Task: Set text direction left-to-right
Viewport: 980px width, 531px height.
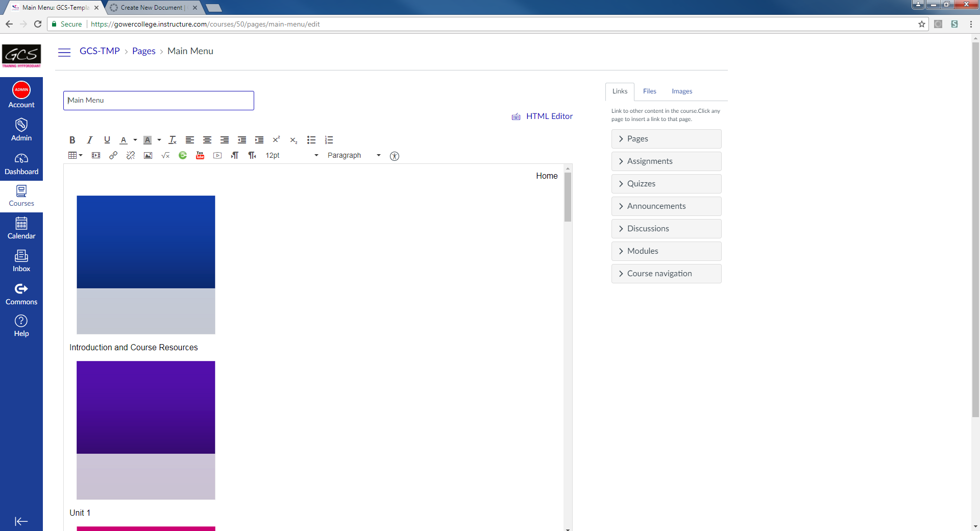Action: pos(235,155)
